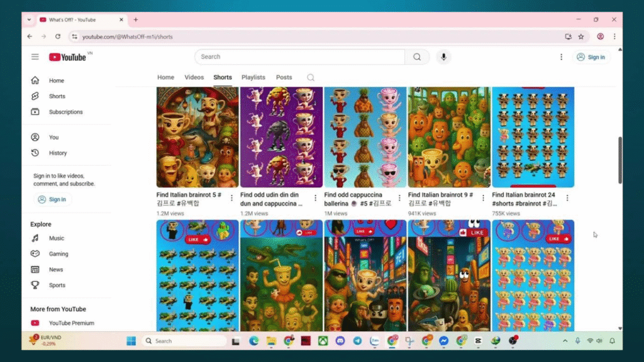
Task: Go to Subscriptions in sidebar
Action: click(x=65, y=112)
